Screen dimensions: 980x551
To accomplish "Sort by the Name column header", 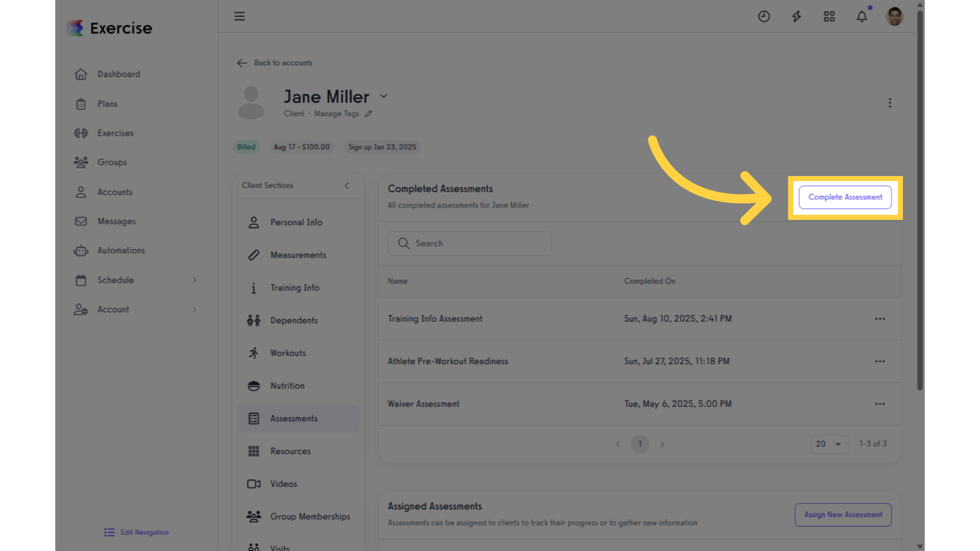I will pos(397,281).
